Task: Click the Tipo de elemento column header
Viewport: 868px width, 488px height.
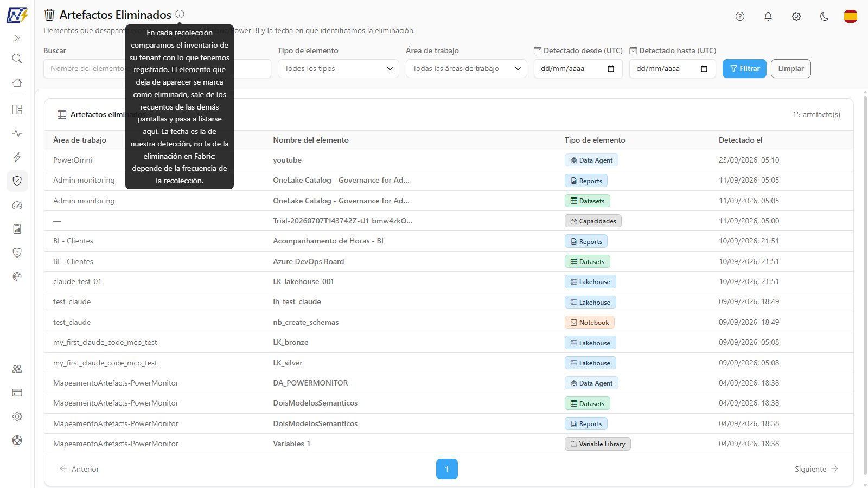Action: point(595,140)
